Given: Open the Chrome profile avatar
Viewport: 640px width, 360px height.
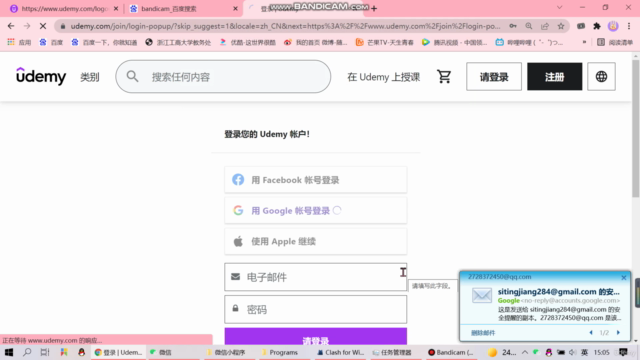Looking at the screenshot, I should (x=613, y=26).
